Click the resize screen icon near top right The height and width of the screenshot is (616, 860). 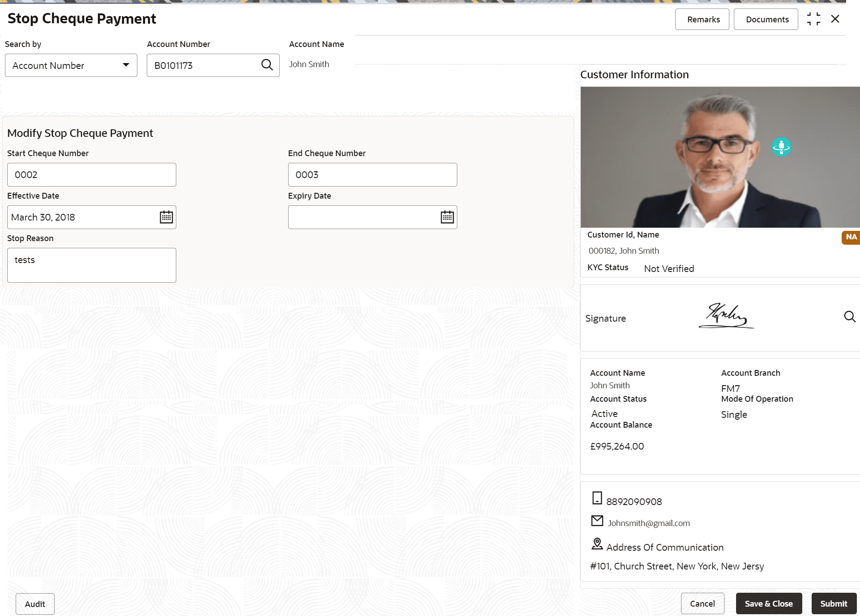pos(814,19)
